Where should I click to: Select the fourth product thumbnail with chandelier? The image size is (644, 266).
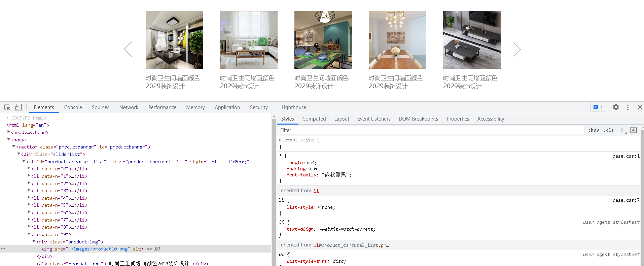(397, 40)
